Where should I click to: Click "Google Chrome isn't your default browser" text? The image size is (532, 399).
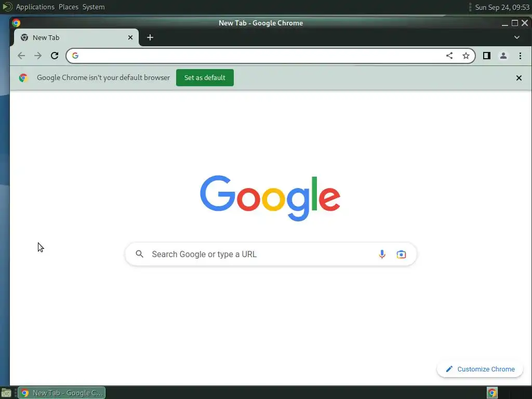(x=103, y=77)
